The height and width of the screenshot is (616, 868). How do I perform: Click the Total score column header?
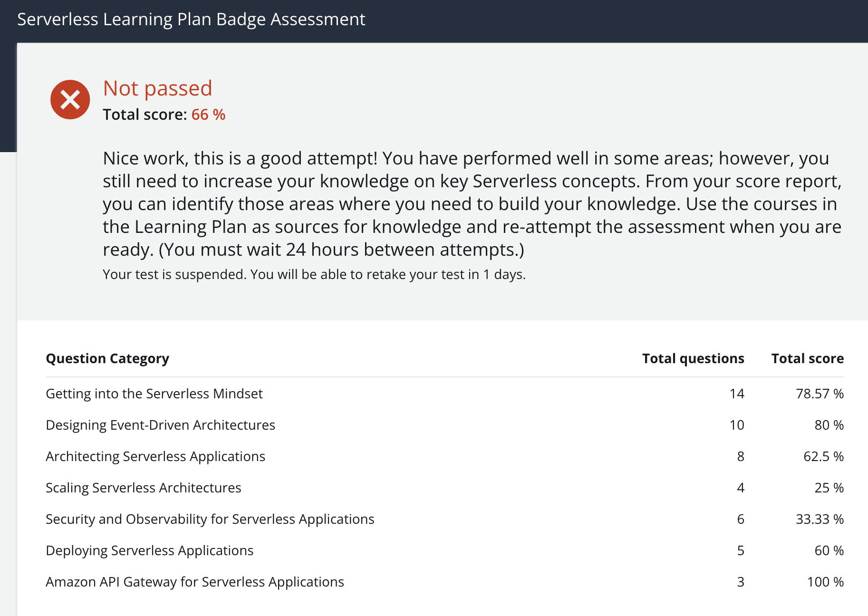click(x=807, y=358)
